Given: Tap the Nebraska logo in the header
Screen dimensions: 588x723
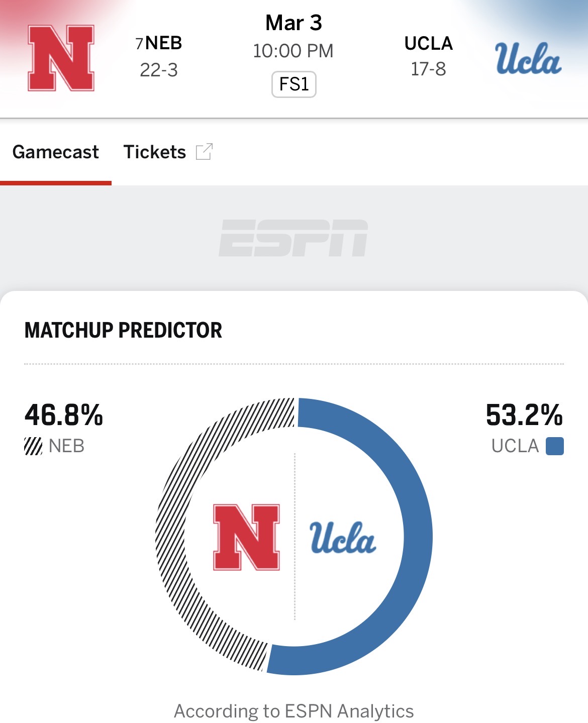Looking at the screenshot, I should tap(61, 58).
